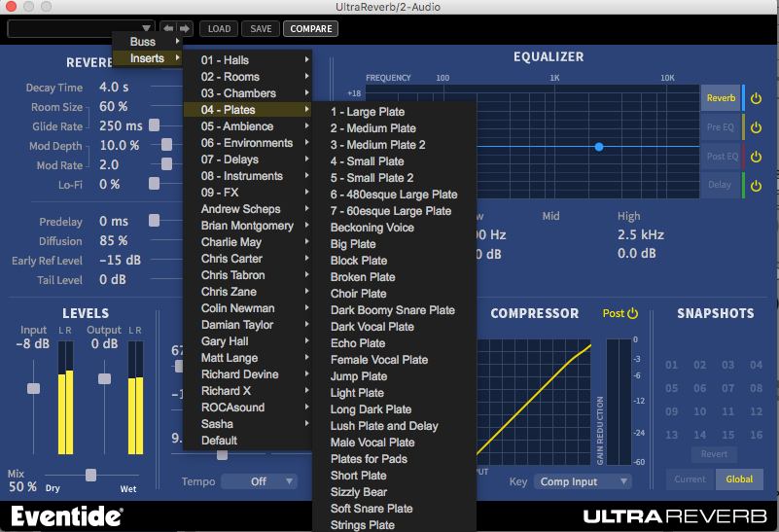Open the Tempo Off dropdown
Viewport: 779px width, 532px height.
[x=259, y=481]
